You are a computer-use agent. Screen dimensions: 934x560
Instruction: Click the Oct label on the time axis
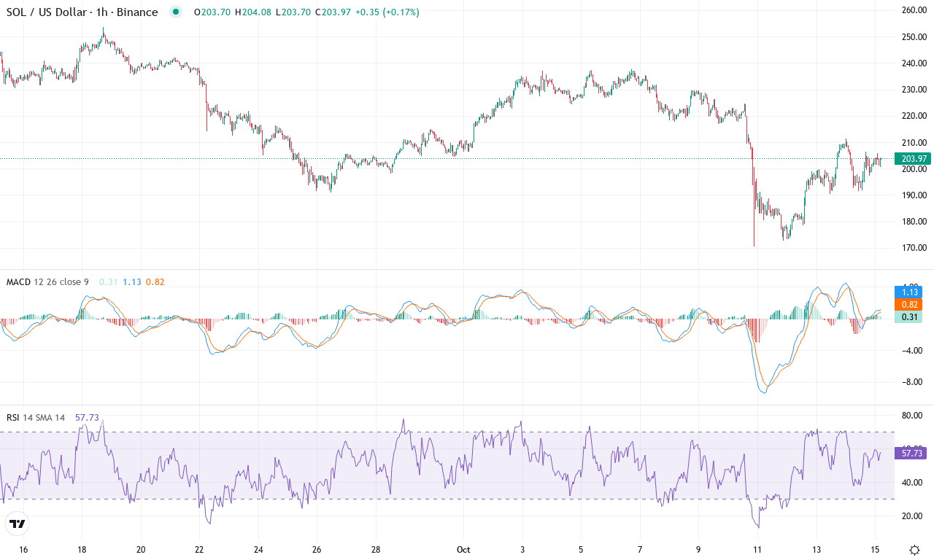(x=463, y=549)
